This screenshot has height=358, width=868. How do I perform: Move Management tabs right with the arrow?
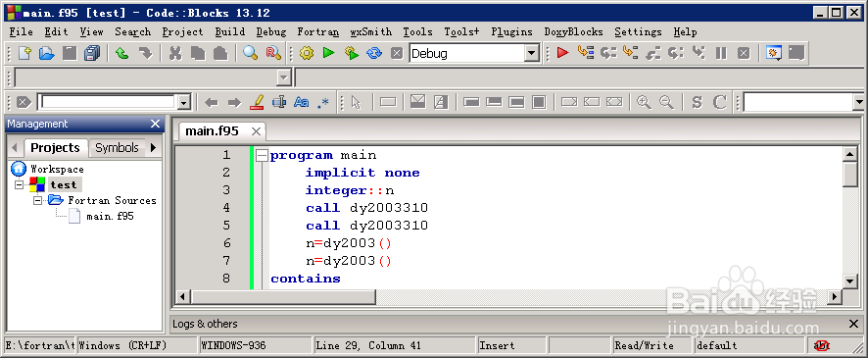point(154,148)
